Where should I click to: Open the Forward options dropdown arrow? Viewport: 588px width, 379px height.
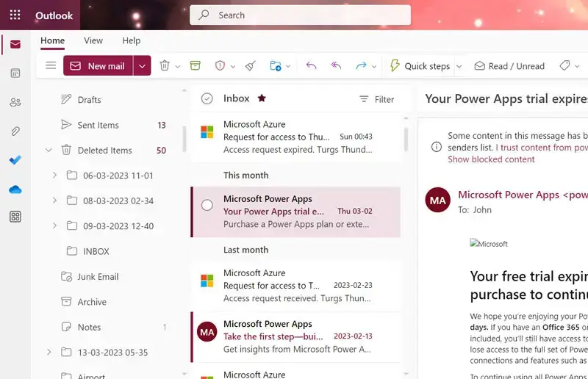374,66
